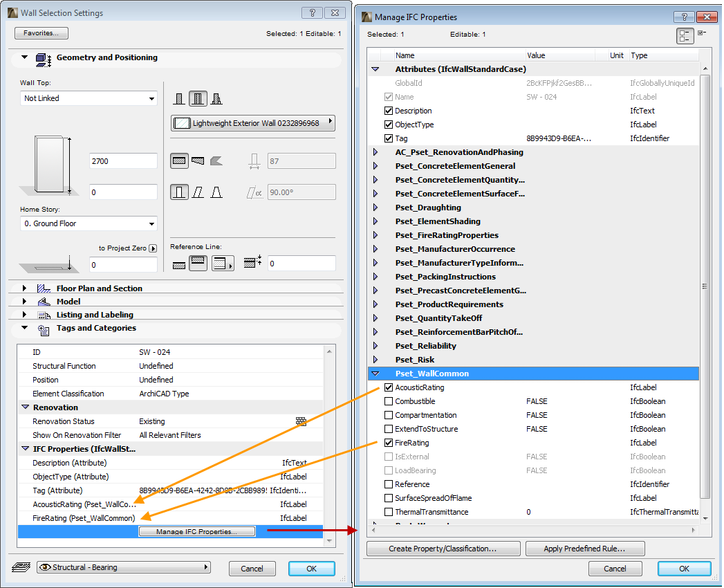The image size is (724, 588).
Task: Click the 2700 wall height input field
Action: (123, 160)
